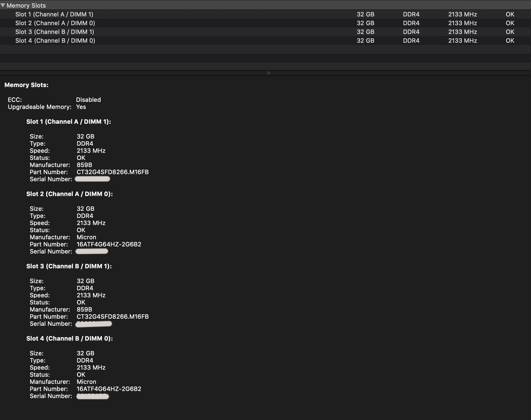Click Slot 3 manufacturer 859B text

point(84,309)
